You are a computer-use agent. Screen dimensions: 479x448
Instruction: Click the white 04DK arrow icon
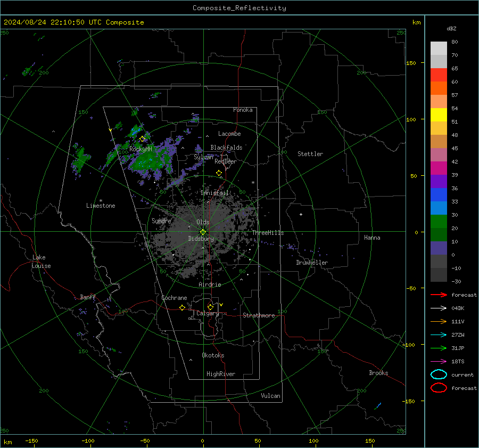coord(439,308)
